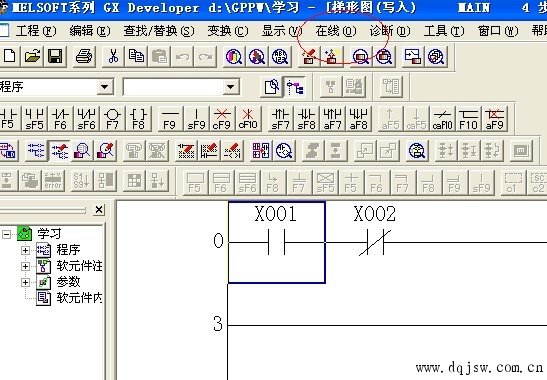Toggle the project data list display

click(295, 87)
